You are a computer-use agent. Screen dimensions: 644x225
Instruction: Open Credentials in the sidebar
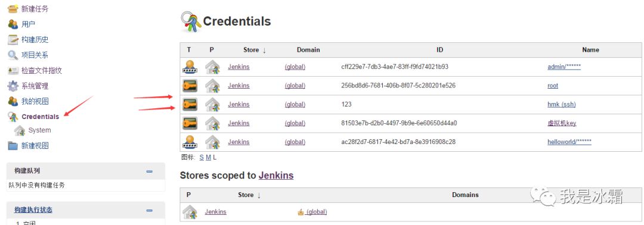click(x=41, y=117)
